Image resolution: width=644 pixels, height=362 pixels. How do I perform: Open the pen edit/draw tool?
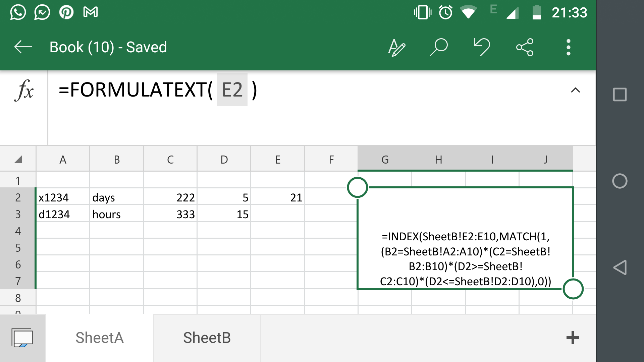pyautogui.click(x=396, y=48)
